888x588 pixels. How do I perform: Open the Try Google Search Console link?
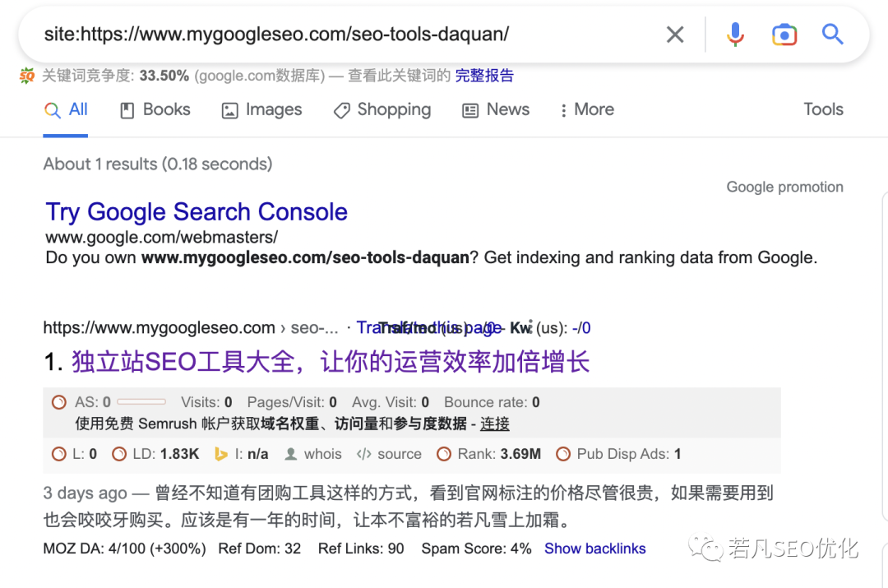click(x=197, y=212)
